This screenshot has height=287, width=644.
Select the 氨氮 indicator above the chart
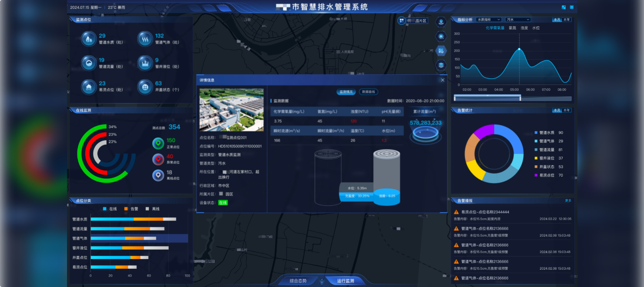coord(512,28)
